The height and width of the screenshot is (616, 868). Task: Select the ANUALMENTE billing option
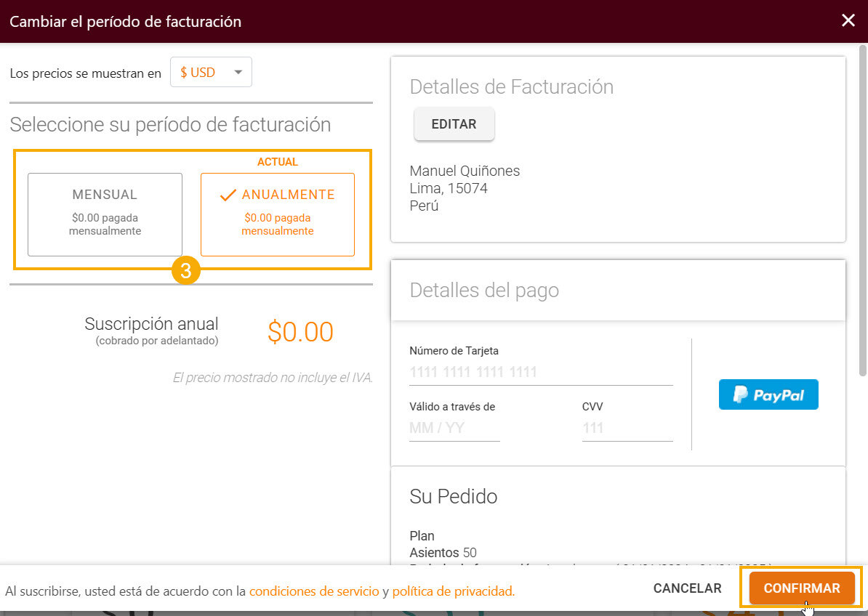278,213
